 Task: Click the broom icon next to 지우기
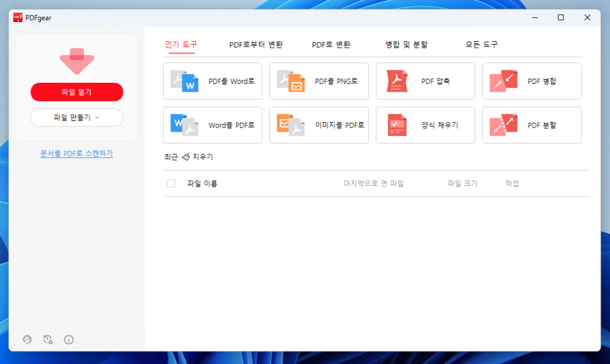pyautogui.click(x=186, y=157)
